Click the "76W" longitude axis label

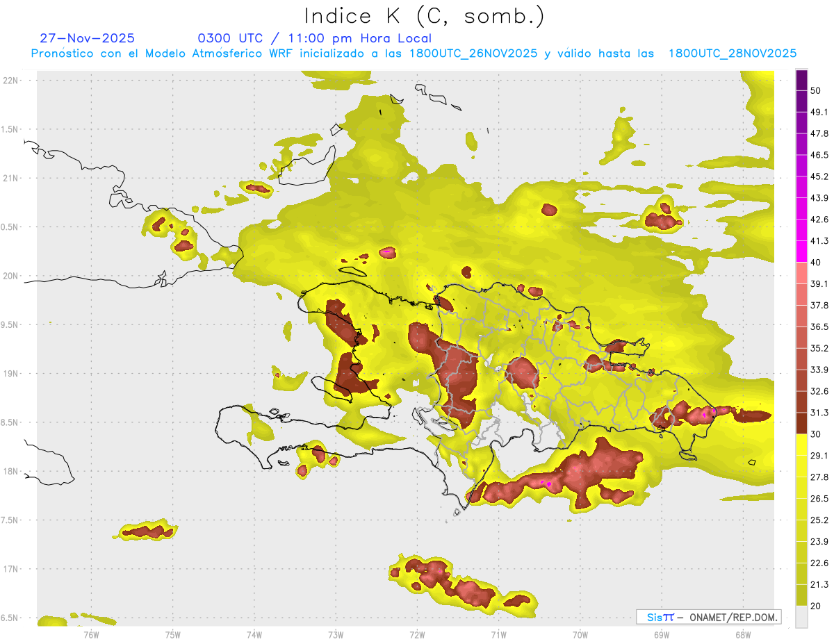click(91, 636)
